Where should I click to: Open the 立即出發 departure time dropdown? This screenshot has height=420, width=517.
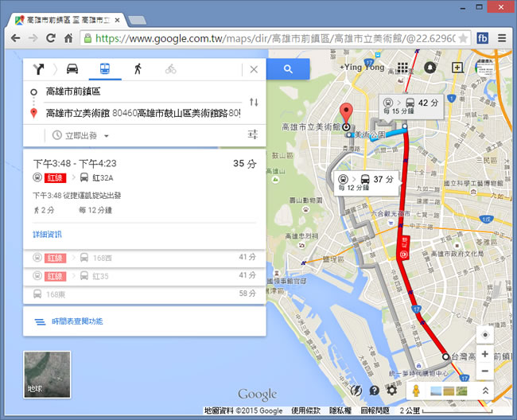click(x=82, y=136)
